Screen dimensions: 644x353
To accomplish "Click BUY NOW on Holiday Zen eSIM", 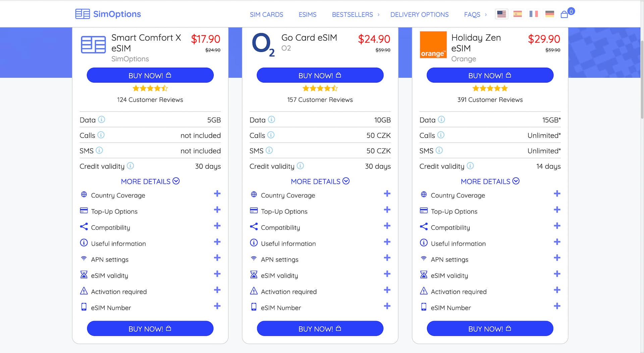I will tap(490, 75).
